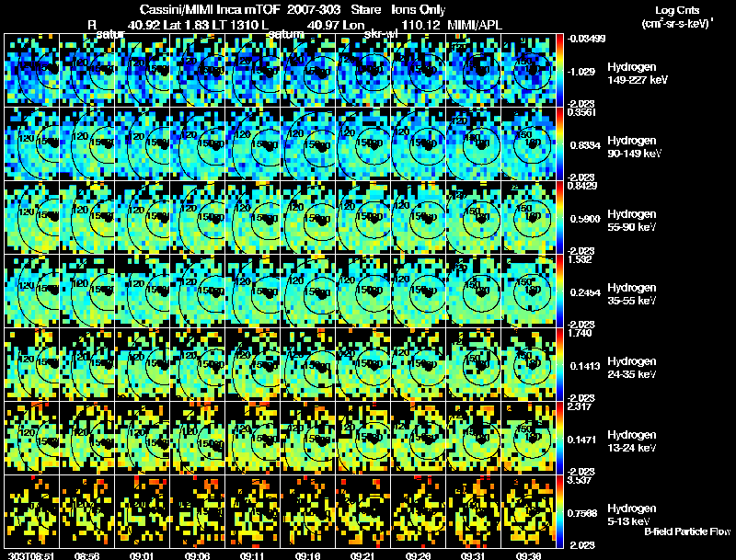Click the Hydrogen 13-24 keV row label
This screenshot has height=560, width=736.
point(632,441)
